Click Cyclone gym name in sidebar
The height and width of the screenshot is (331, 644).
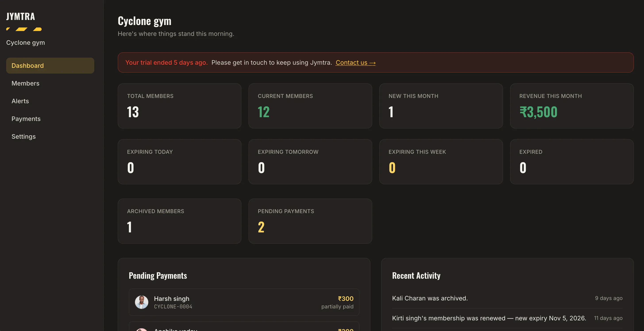coord(25,43)
